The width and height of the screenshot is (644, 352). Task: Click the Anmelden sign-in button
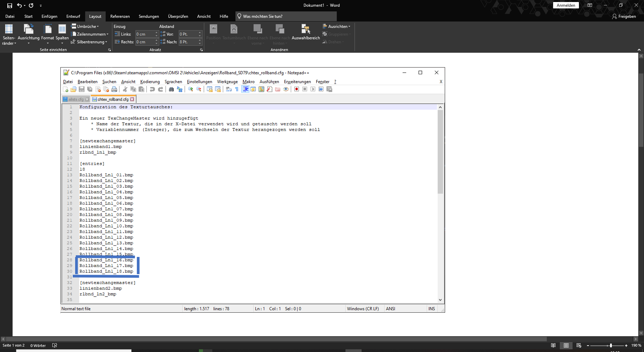click(566, 5)
